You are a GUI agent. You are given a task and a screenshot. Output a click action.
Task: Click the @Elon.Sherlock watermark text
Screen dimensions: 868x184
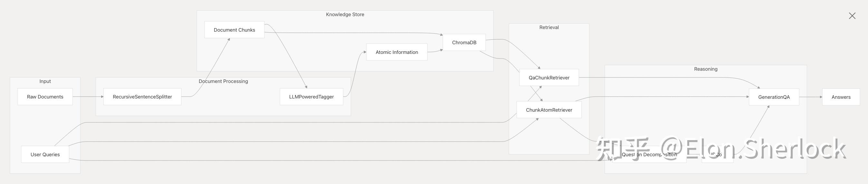coord(753,149)
